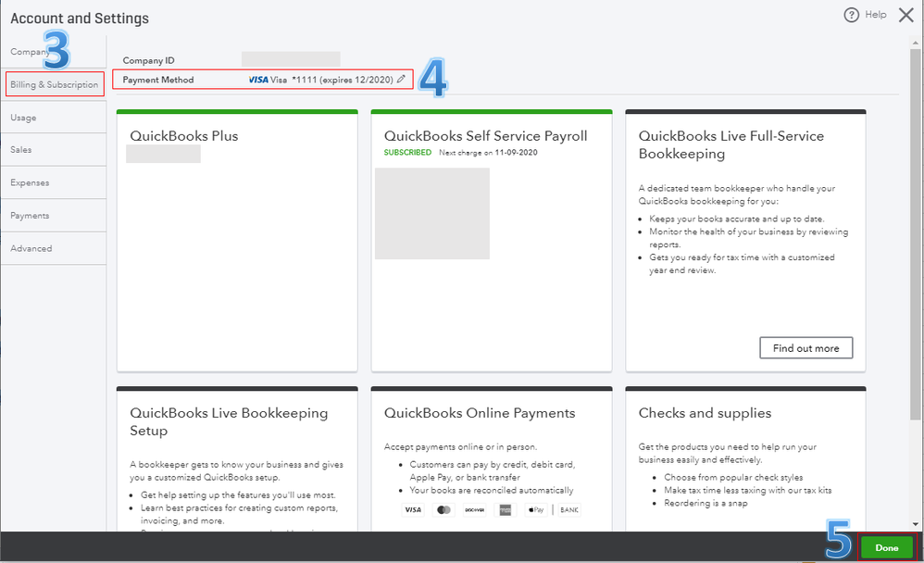Go to the Expenses tab
The image size is (924, 563).
54,182
